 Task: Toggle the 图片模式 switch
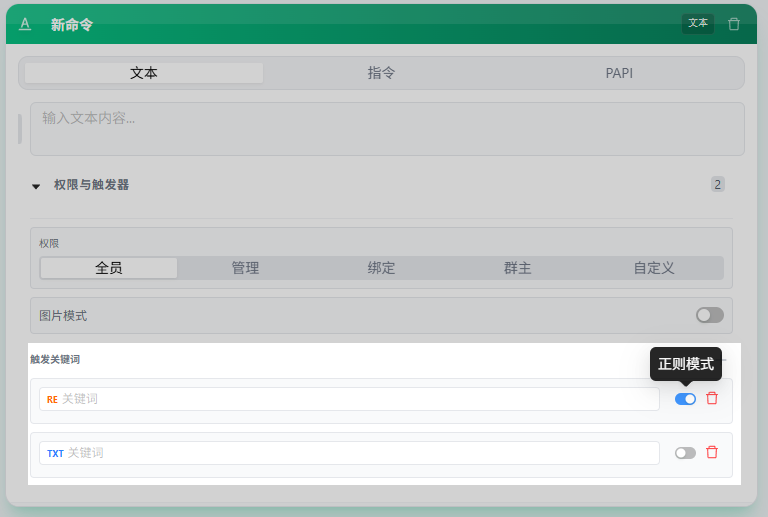(x=709, y=315)
